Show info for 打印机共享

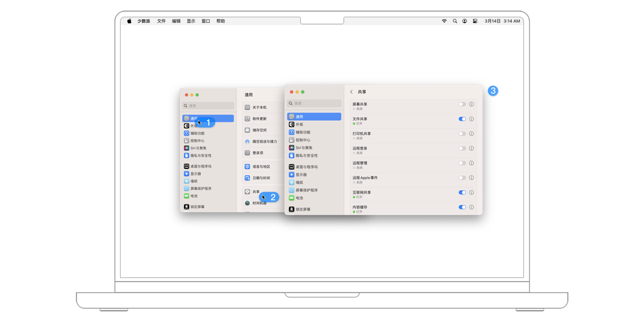(x=471, y=133)
